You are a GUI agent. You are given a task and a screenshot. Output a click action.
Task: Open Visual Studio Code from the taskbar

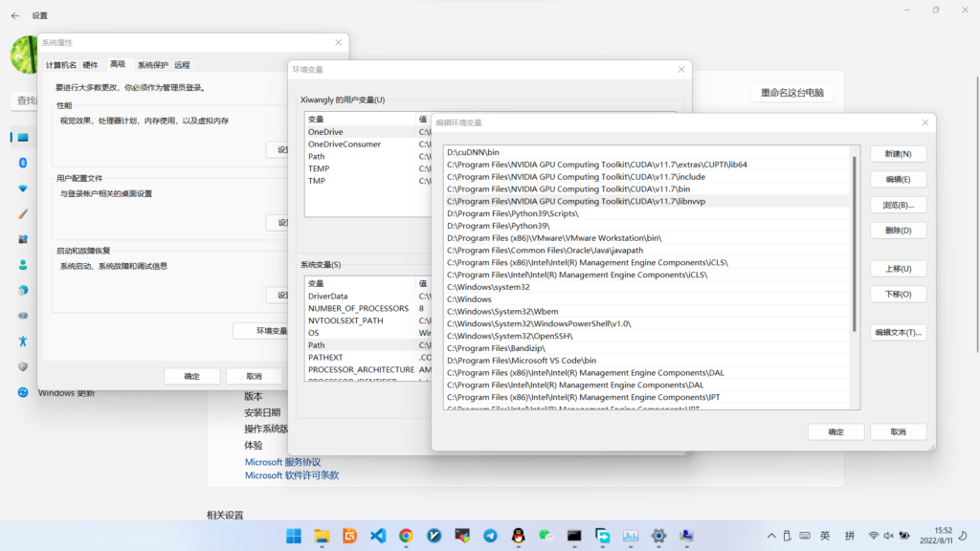[x=378, y=536]
